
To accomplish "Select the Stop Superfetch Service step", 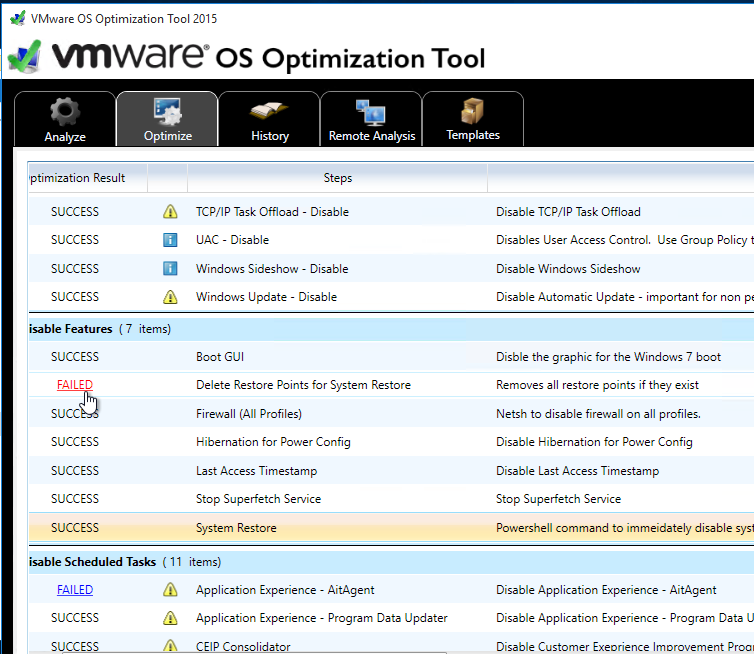I will [258, 499].
